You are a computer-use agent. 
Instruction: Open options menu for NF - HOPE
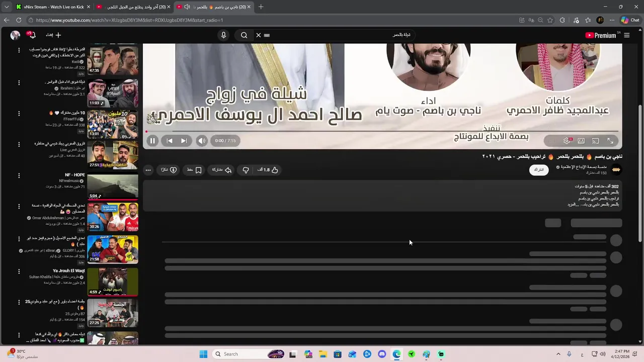click(x=19, y=175)
